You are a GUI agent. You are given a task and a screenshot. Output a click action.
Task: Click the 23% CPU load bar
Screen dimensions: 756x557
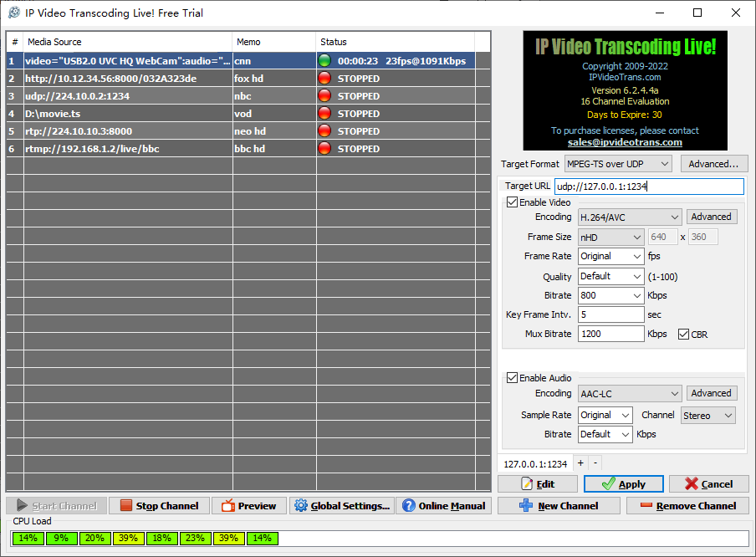click(x=195, y=539)
